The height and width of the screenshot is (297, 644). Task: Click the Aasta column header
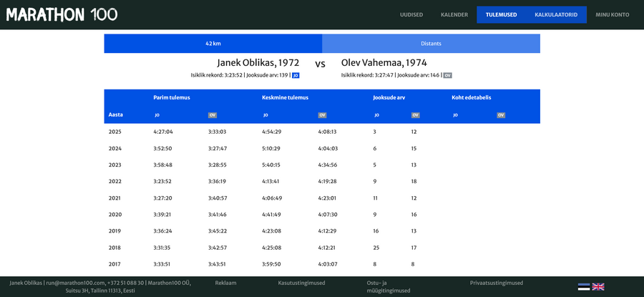click(116, 115)
